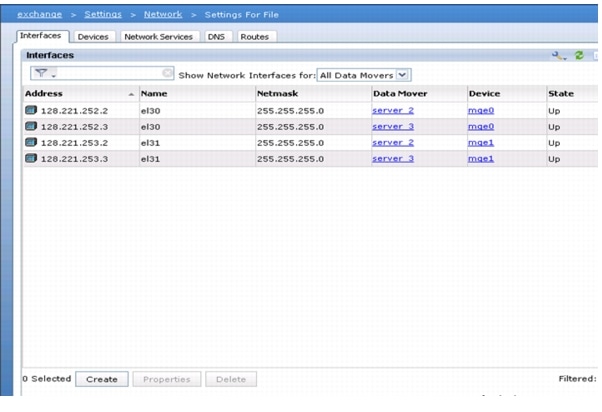This screenshot has height=412, width=602.
Task: Open the All Data Movers dropdown
Action: pos(403,74)
